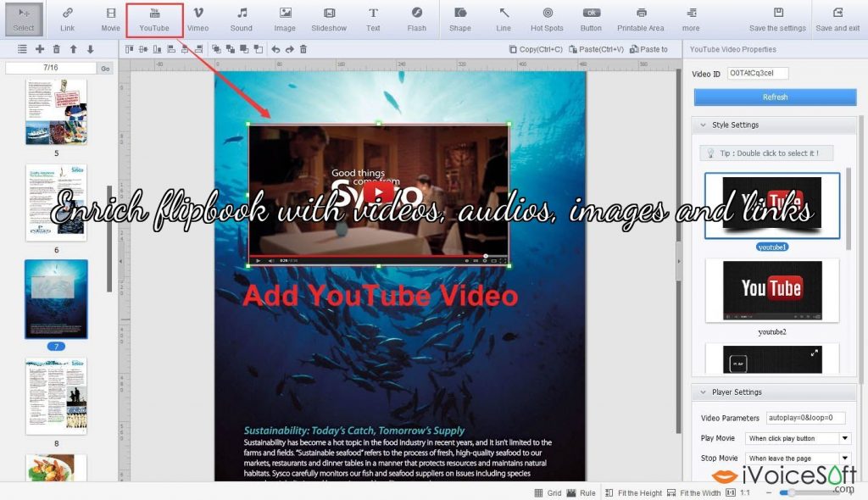Select the Text tool

(373, 19)
